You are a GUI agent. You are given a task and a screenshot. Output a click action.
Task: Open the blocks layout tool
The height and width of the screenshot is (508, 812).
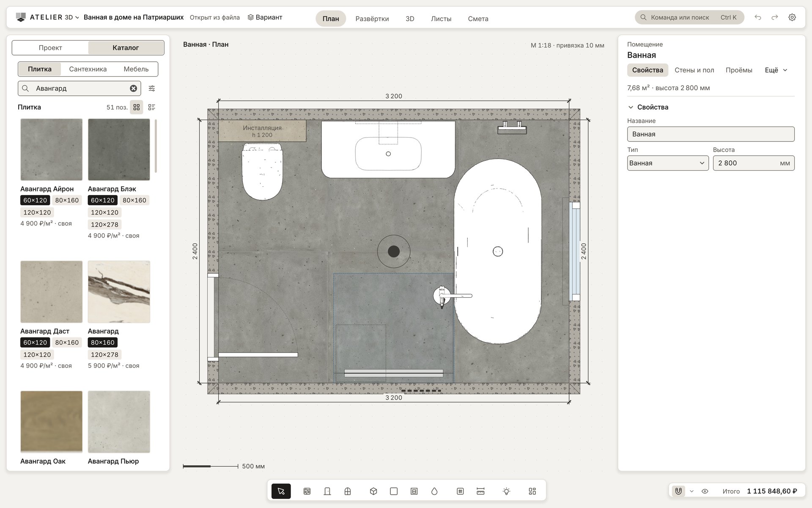coord(532,491)
